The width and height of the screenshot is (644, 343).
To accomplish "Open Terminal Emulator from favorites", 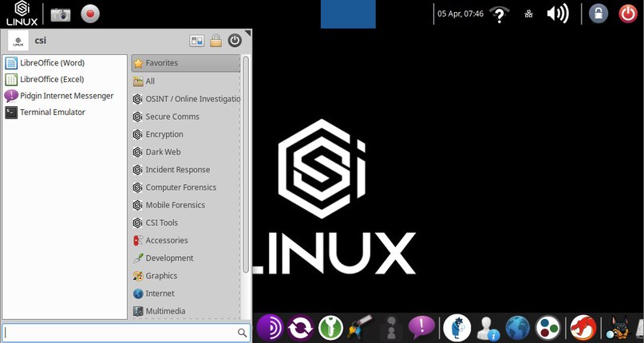I will point(65,112).
